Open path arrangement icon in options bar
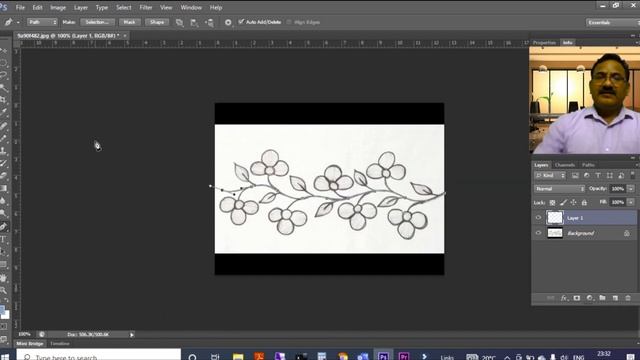Image resolution: width=640 pixels, height=360 pixels. pos(209,22)
